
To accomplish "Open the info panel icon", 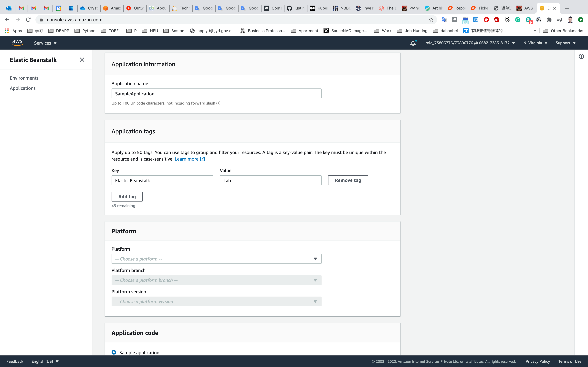I will tap(581, 57).
